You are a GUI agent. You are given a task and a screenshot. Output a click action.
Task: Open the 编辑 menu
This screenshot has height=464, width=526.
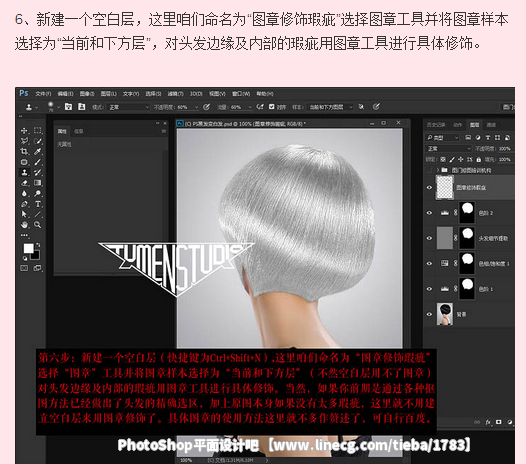point(65,94)
